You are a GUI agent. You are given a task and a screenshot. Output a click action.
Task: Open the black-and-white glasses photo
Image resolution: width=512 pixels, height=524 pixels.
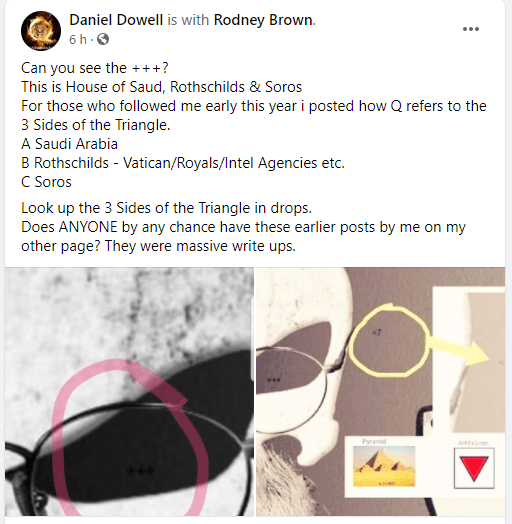tap(129, 391)
